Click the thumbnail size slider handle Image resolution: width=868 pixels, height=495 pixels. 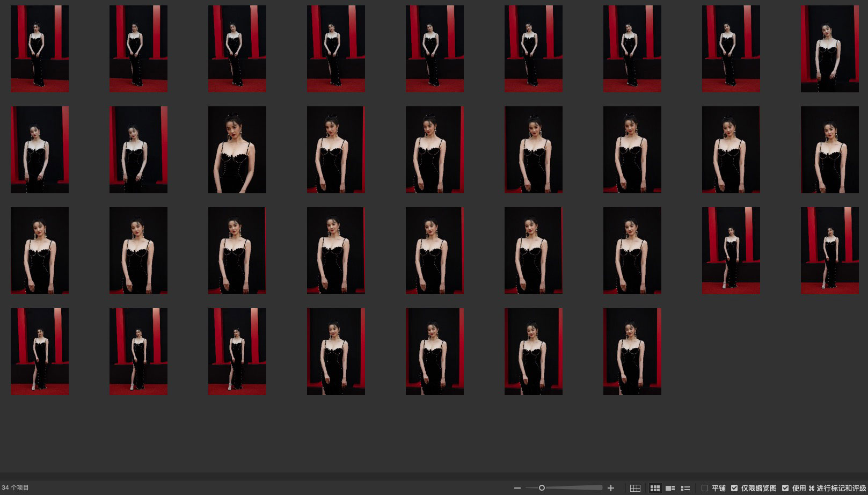click(542, 488)
